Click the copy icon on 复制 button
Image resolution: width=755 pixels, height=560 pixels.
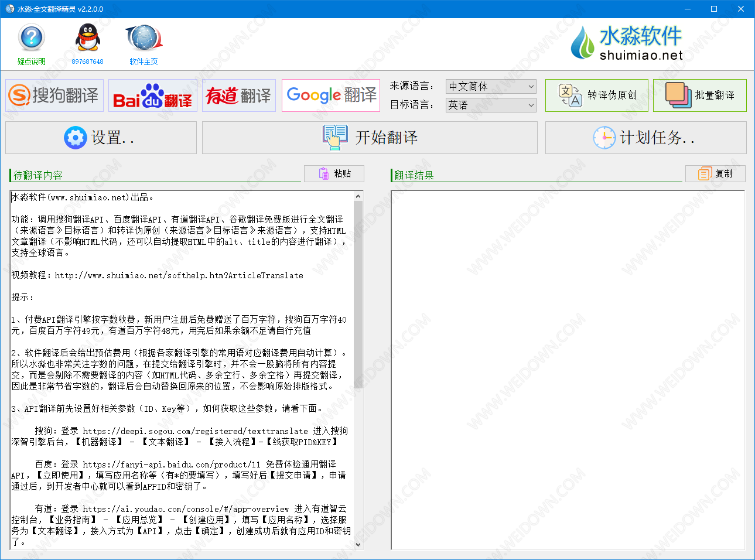tap(705, 173)
